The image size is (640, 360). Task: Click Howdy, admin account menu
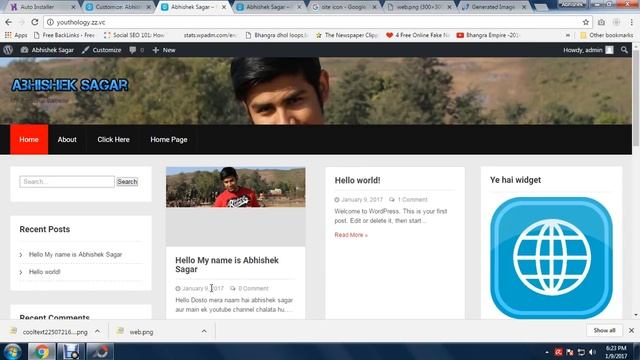pyautogui.click(x=588, y=50)
